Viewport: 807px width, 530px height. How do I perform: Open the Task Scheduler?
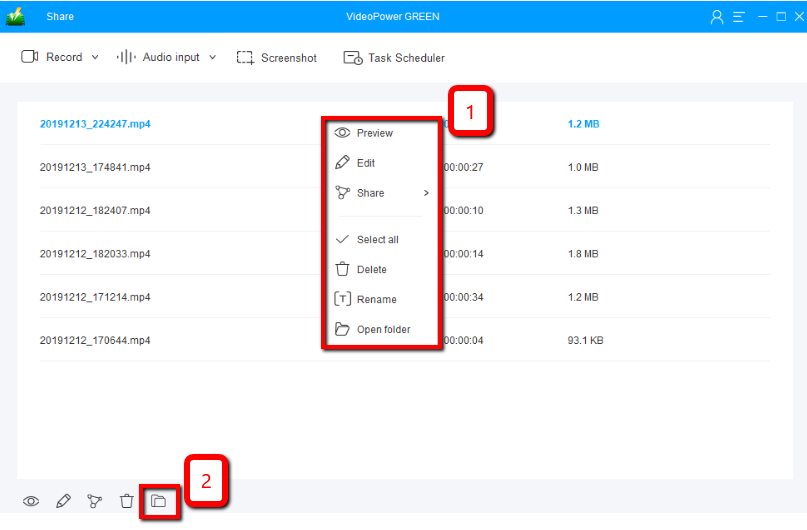click(x=394, y=58)
